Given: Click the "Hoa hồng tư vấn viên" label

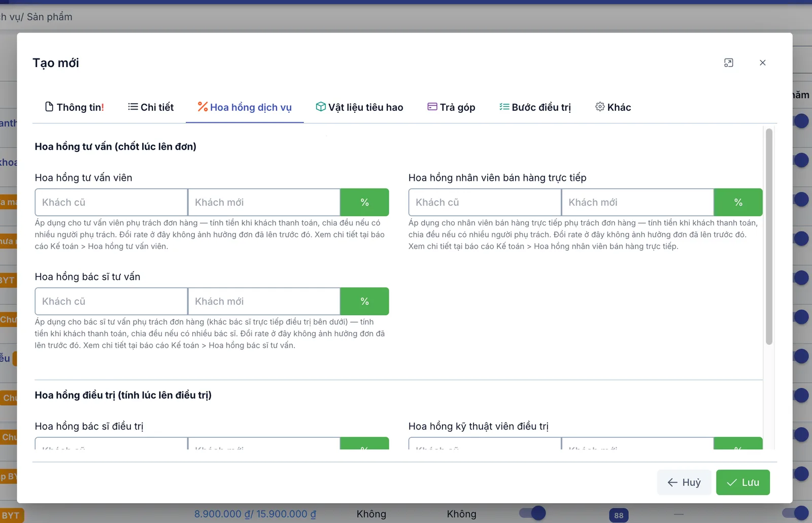Looking at the screenshot, I should click(x=84, y=178).
